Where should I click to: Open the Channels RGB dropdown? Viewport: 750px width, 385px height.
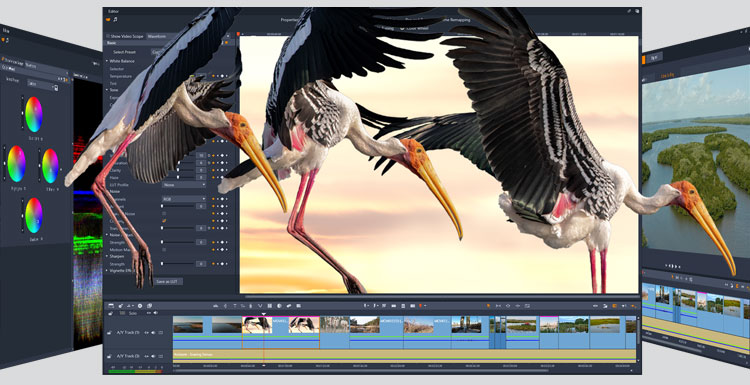coord(184,198)
